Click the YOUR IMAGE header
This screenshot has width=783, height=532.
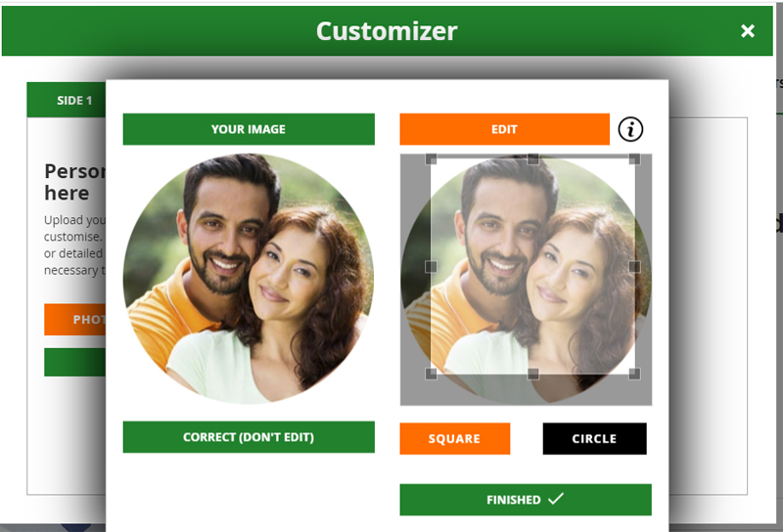(249, 129)
